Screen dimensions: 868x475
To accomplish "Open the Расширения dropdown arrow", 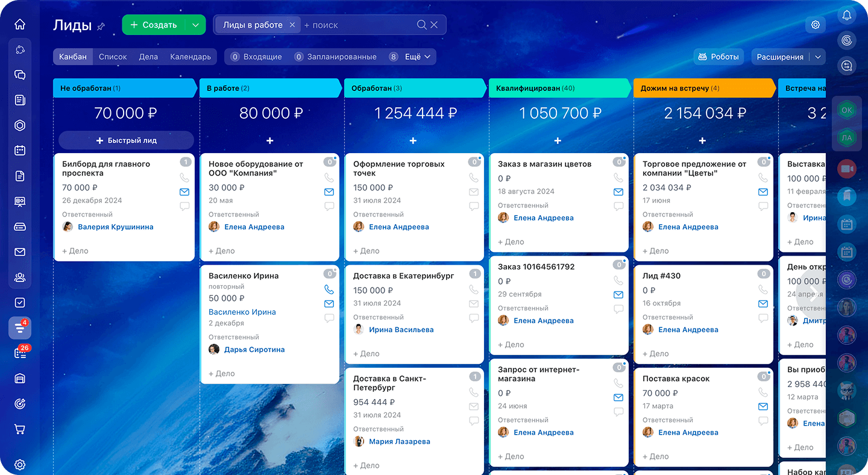I will [818, 57].
